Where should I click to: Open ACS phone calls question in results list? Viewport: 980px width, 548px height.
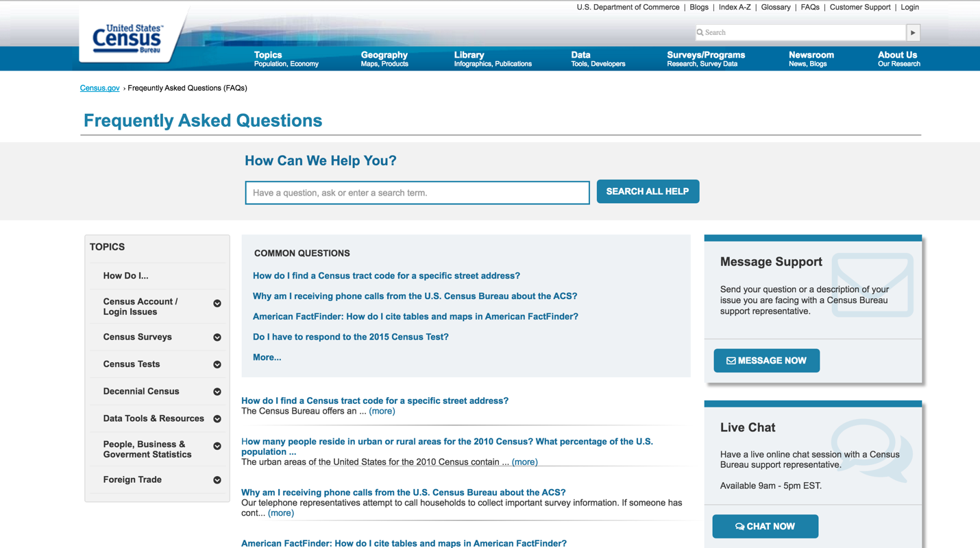coord(404,492)
